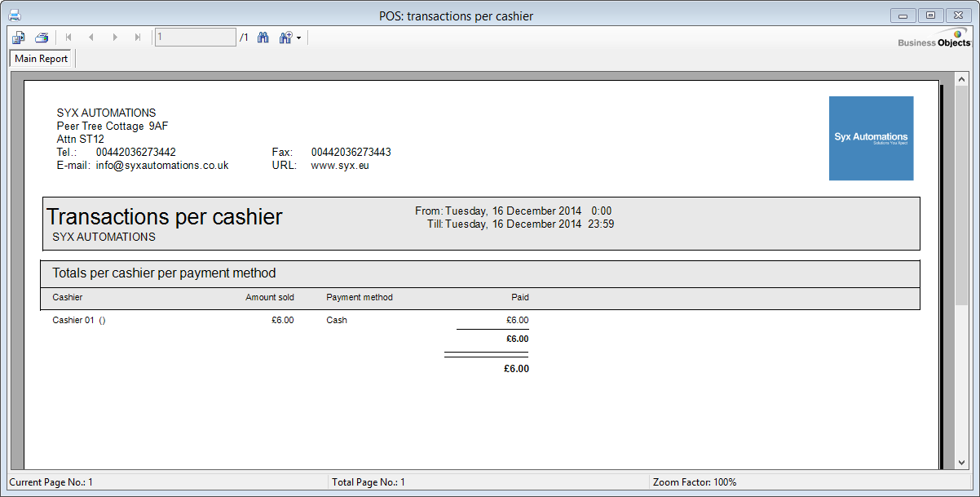Click the zoom magnifier toolbar icon
The width and height of the screenshot is (980, 497).
pos(285,38)
